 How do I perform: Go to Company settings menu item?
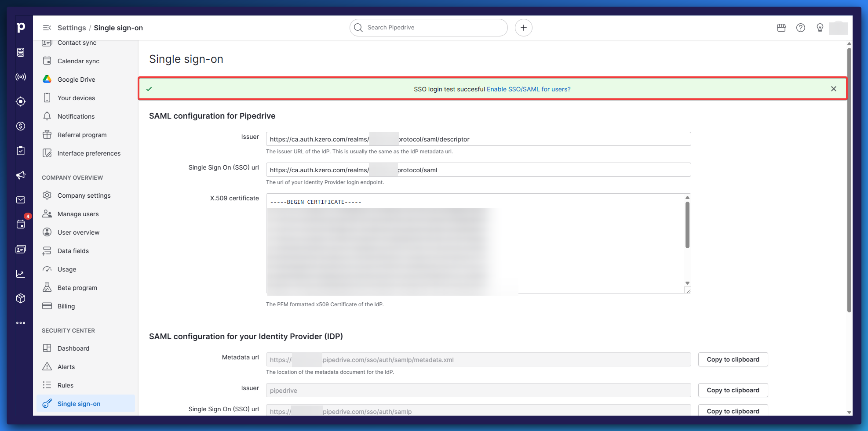[x=84, y=196]
